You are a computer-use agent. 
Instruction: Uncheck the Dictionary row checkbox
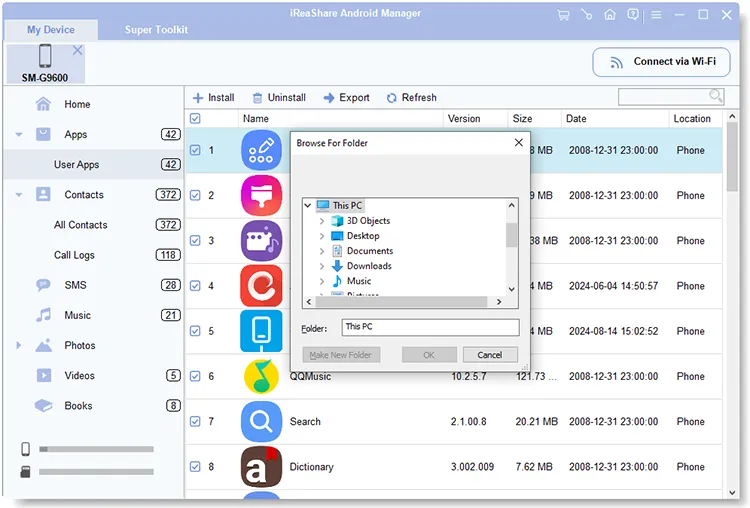click(195, 466)
